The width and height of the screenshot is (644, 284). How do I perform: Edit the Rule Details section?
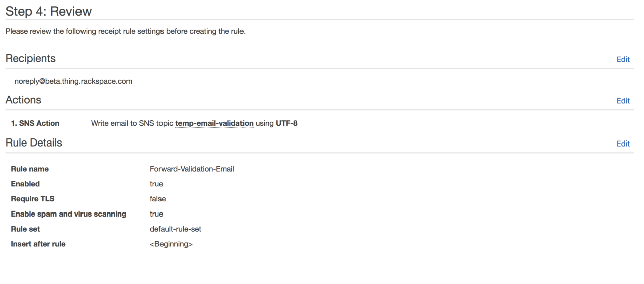coord(623,144)
